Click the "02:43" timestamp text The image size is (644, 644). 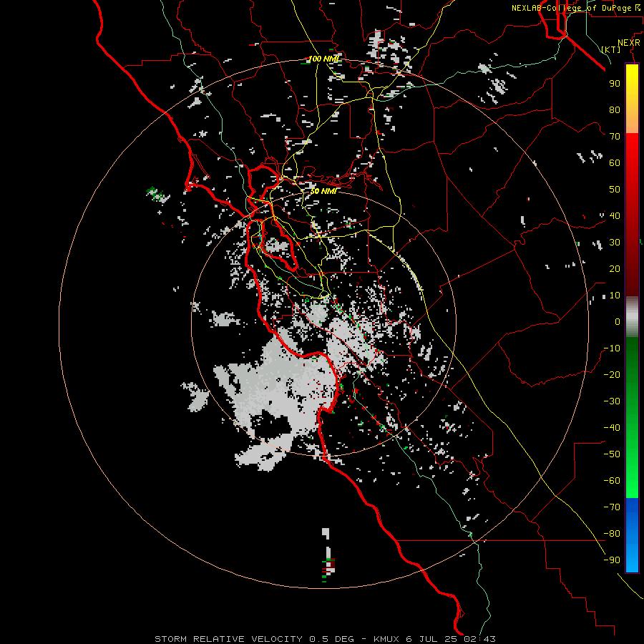tap(479, 639)
